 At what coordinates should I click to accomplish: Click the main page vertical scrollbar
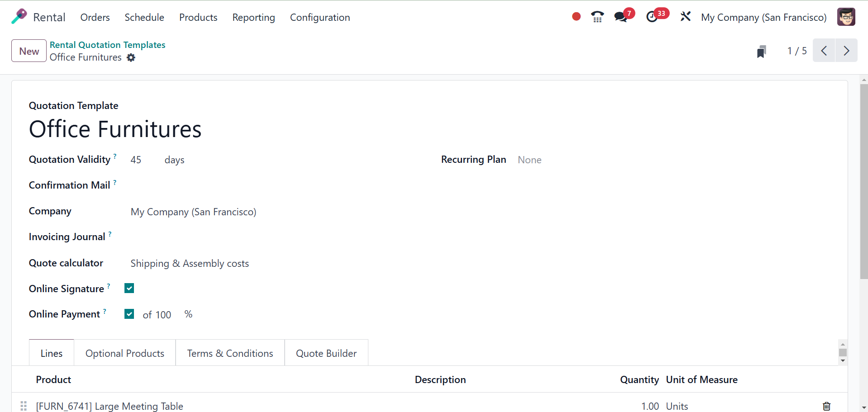(x=864, y=181)
